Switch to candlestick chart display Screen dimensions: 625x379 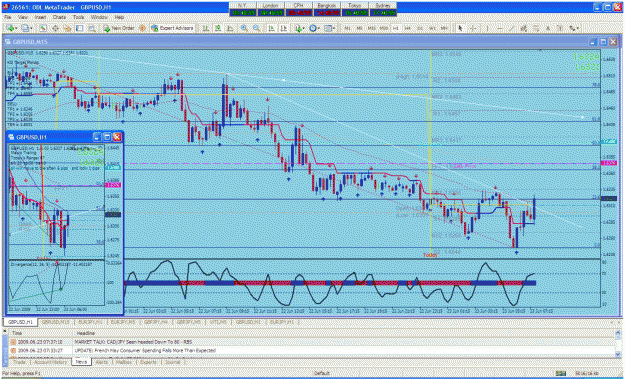click(x=218, y=28)
